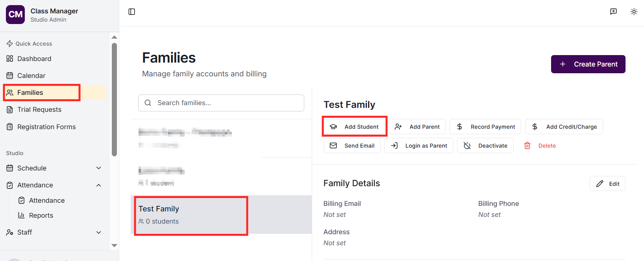Click the red Delete trash icon

pos(527,146)
